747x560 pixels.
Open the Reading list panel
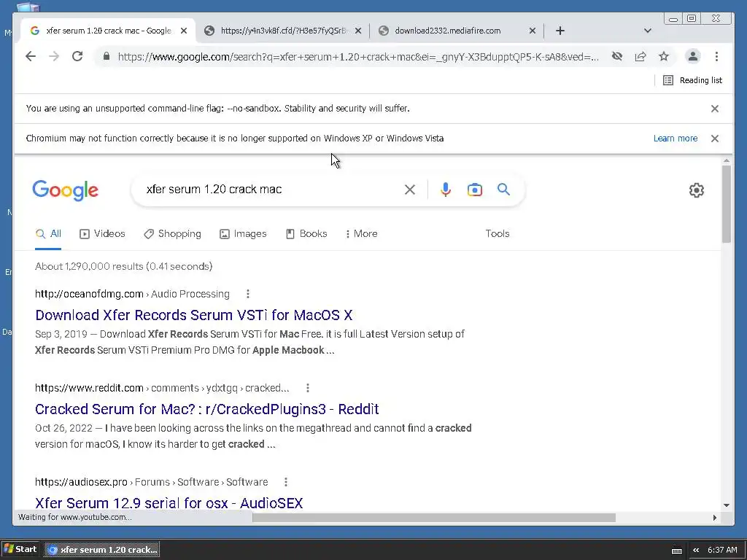[x=693, y=80]
